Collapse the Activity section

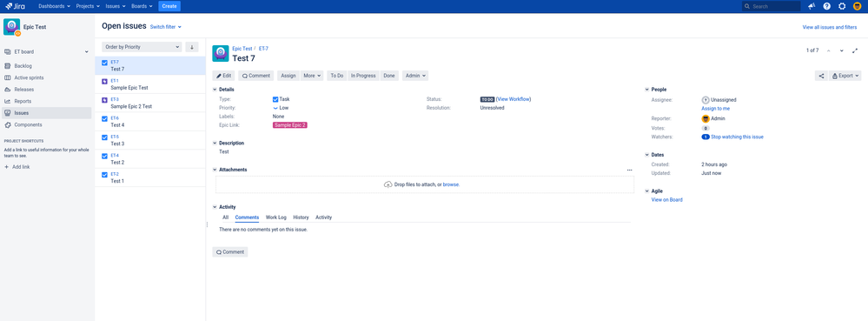pyautogui.click(x=215, y=207)
